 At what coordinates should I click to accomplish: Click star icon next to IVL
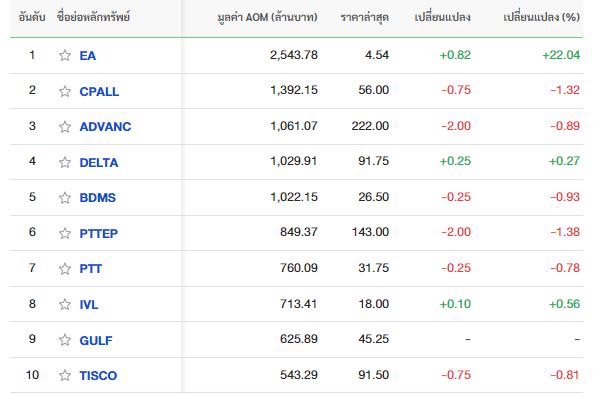[x=65, y=304]
